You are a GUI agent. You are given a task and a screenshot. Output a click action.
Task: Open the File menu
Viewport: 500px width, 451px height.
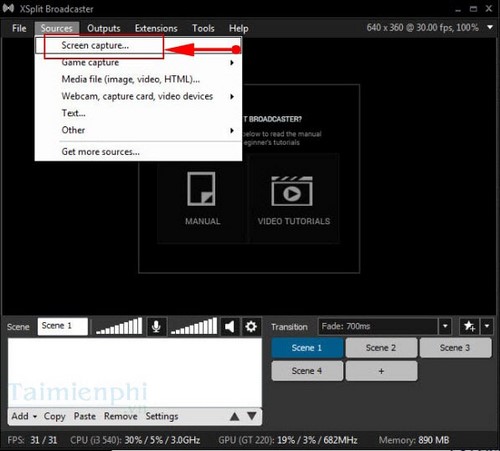point(19,28)
